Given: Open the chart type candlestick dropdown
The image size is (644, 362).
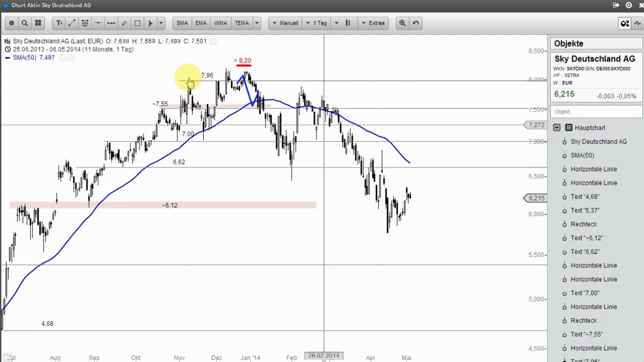Looking at the screenshot, I should coord(344,23).
